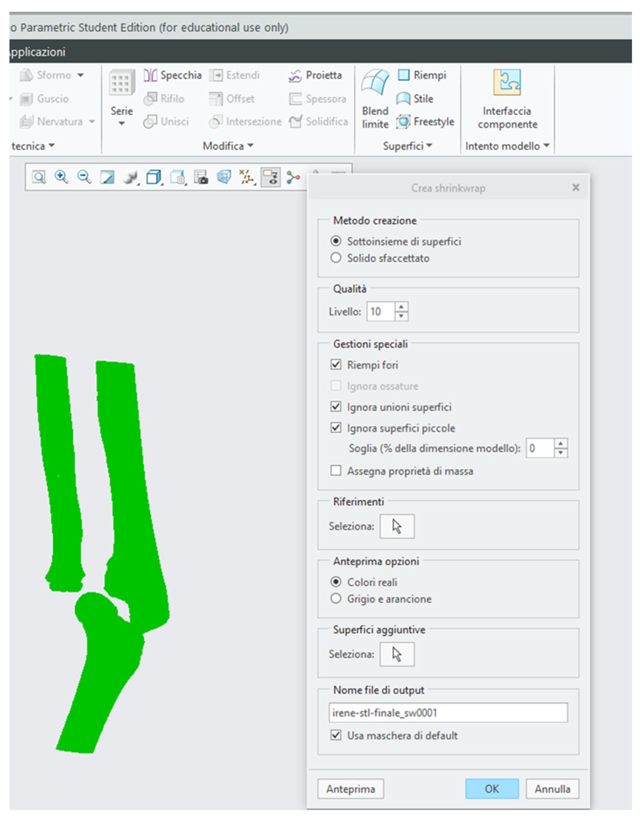Enable Assegna proprietà di massa checkbox
The width and height of the screenshot is (644, 821).
tap(336, 471)
